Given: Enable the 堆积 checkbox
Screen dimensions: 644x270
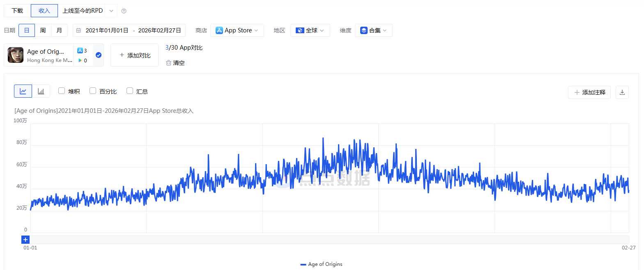Looking at the screenshot, I should (x=62, y=91).
